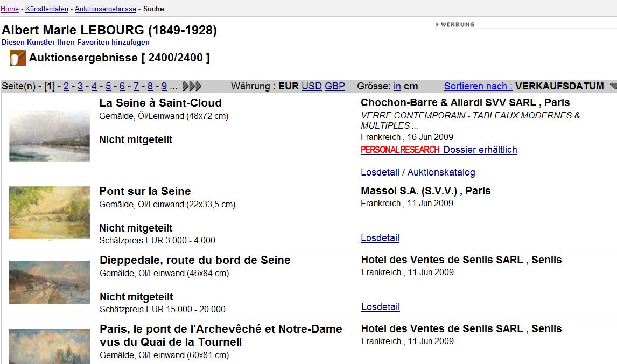View the Pont sur la Seine thumbnail
Screen dimensions: 617x364
[50, 212]
